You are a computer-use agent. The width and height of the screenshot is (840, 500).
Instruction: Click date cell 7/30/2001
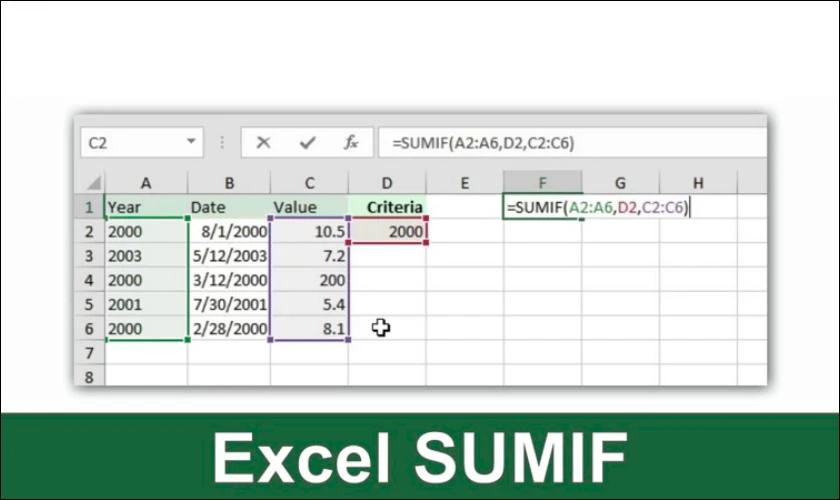(229, 304)
